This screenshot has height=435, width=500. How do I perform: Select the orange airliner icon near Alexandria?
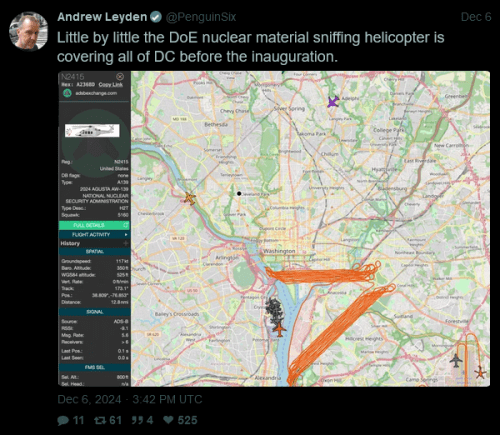click(279, 330)
